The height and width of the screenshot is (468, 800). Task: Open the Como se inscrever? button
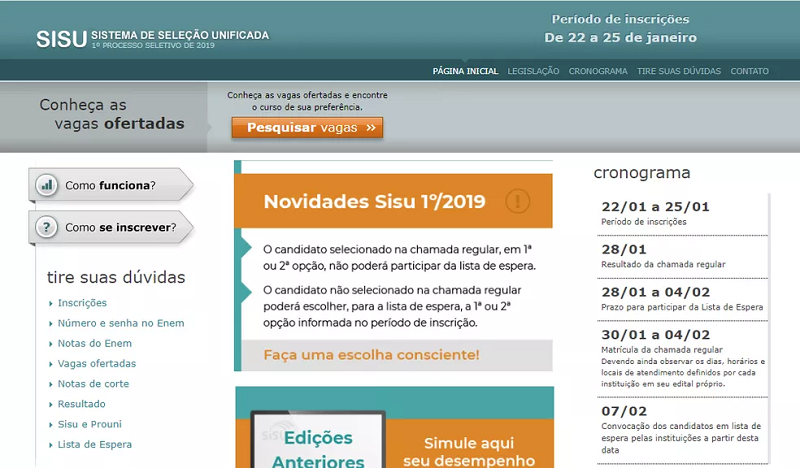[x=111, y=227]
